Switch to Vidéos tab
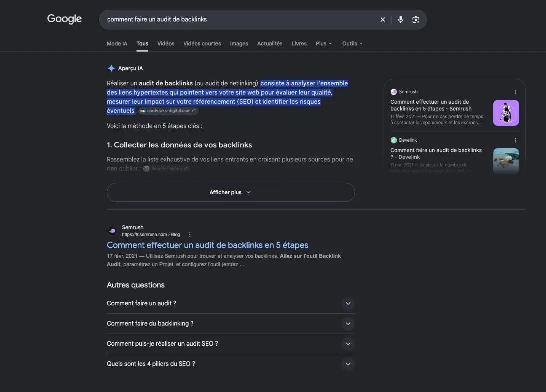 pyautogui.click(x=166, y=44)
